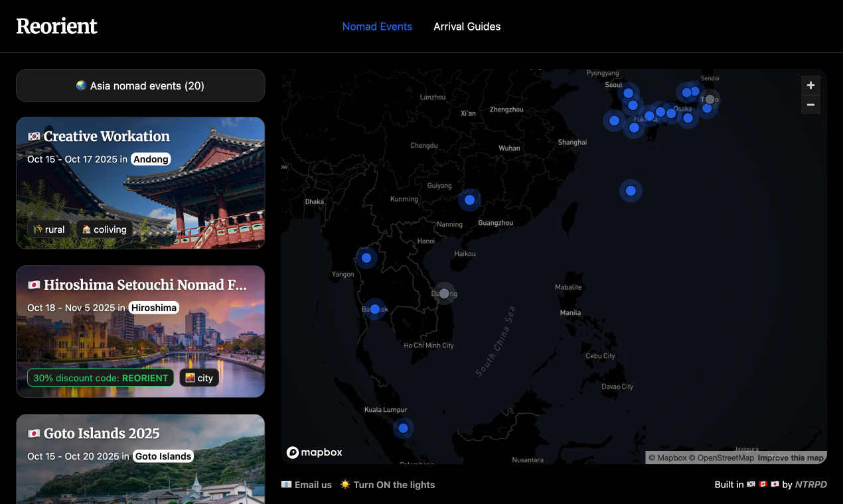Click the Email us link

tap(306, 485)
